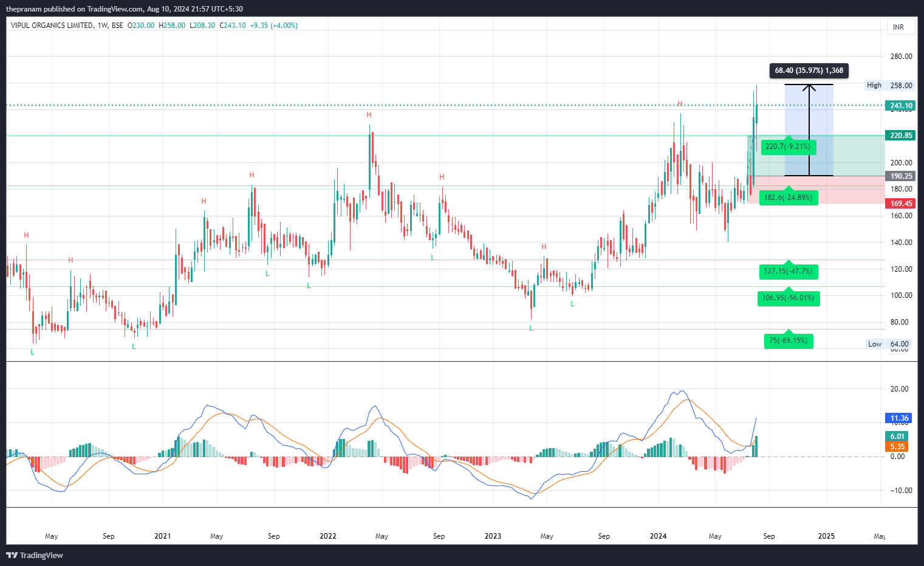Click the 280.00 price axis tick
The image size is (924, 566).
point(901,57)
